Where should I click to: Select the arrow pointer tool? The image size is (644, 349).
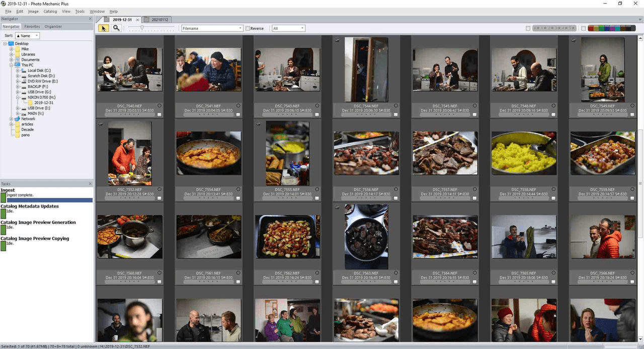tap(104, 28)
